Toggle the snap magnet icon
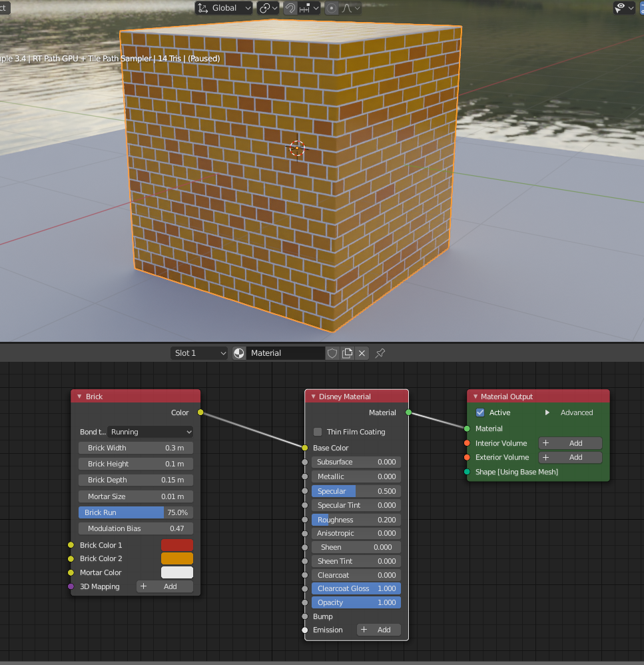 (x=291, y=8)
